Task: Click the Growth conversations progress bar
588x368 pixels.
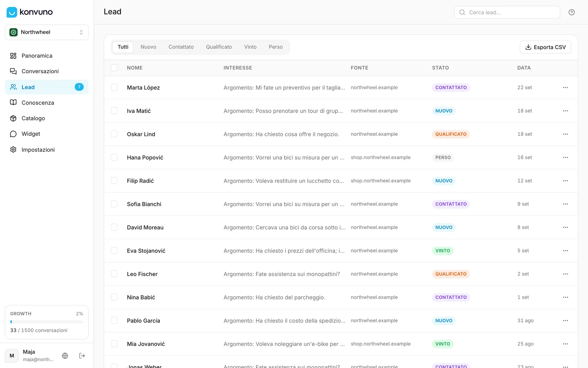Action: [x=47, y=322]
